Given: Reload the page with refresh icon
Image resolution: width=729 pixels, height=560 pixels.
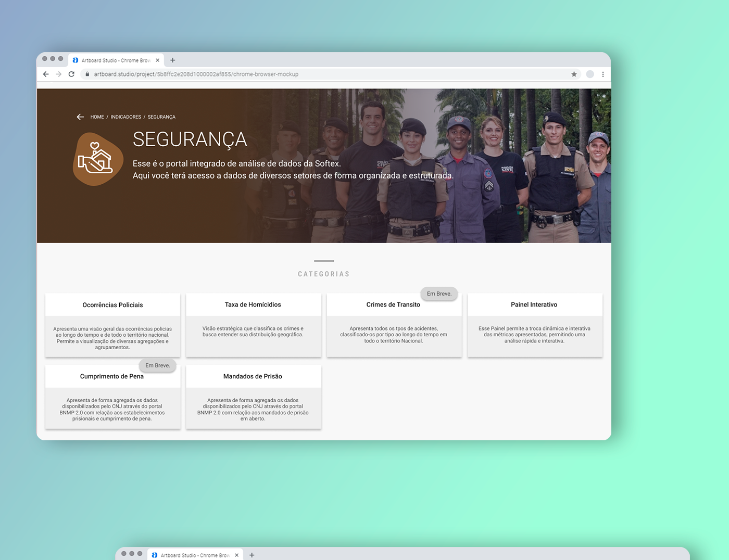Looking at the screenshot, I should coord(71,74).
